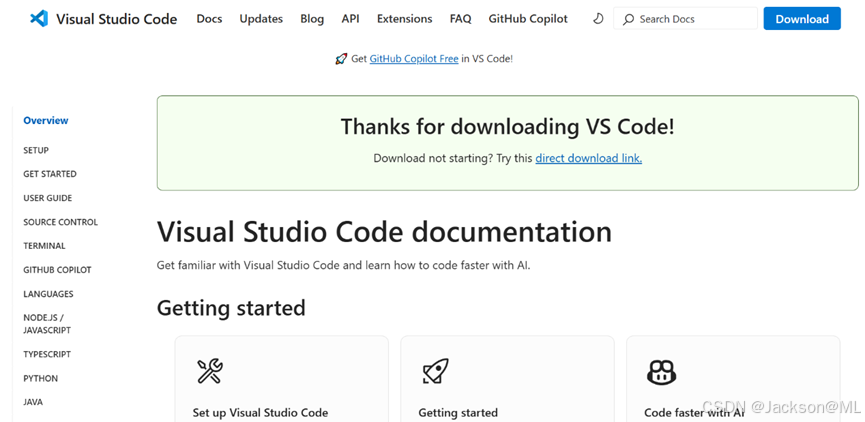Click the Copilot face icon
The height and width of the screenshot is (422, 865).
point(661,372)
